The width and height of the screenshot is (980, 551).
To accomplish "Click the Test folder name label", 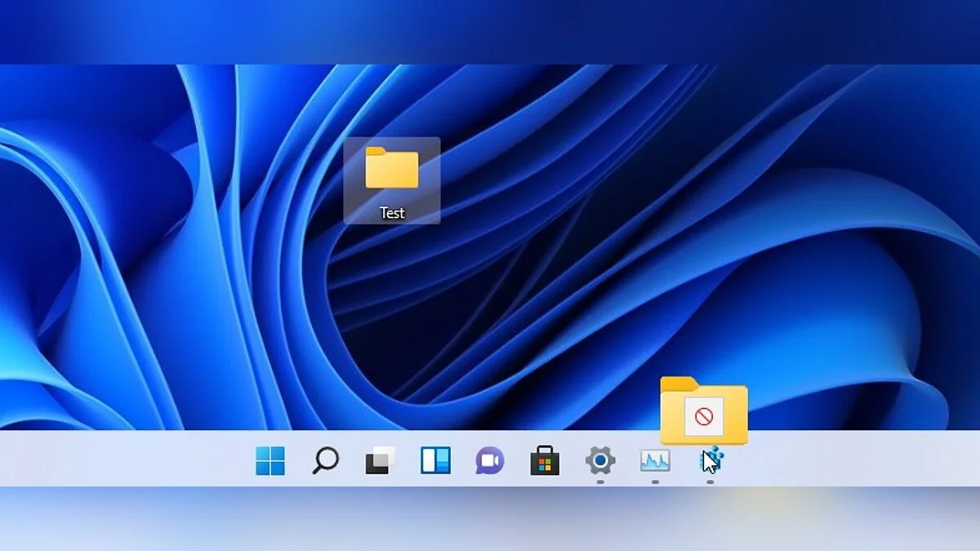I will (x=392, y=213).
